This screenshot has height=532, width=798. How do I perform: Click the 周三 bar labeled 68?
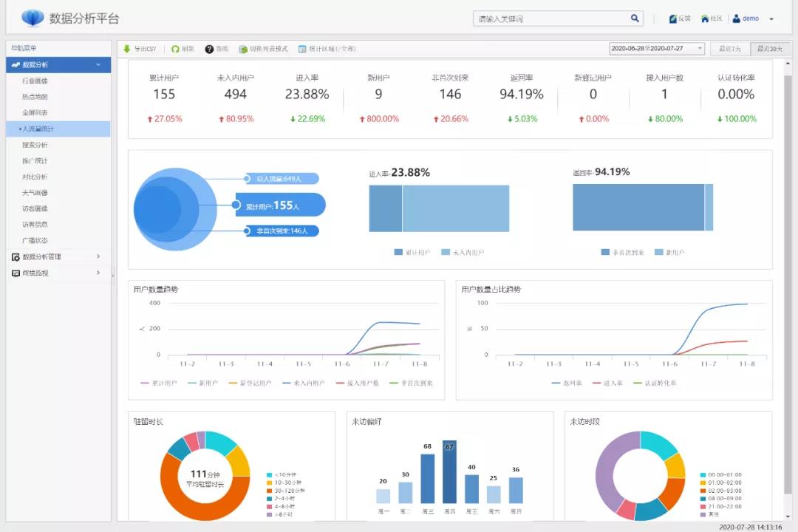point(428,479)
